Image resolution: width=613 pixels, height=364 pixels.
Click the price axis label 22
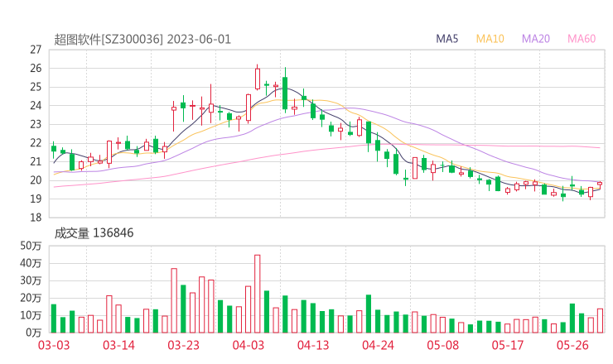coord(36,143)
